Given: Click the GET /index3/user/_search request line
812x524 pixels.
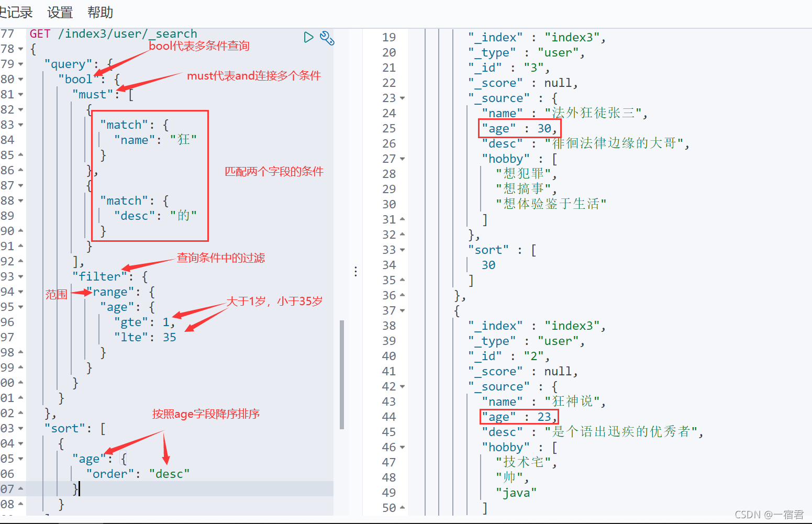Looking at the screenshot, I should tap(114, 34).
